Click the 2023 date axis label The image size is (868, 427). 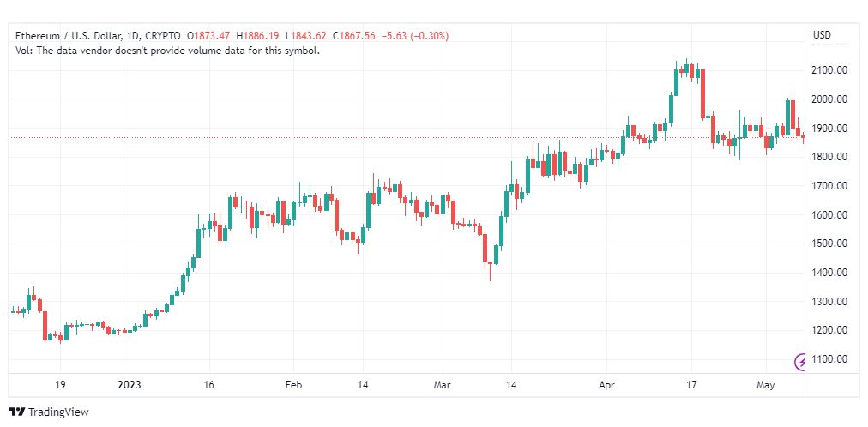point(130,386)
